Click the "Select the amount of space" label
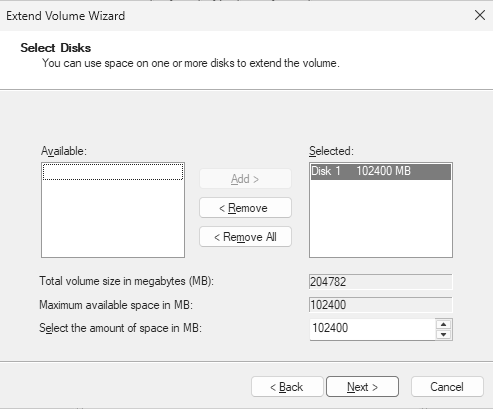 (120, 328)
